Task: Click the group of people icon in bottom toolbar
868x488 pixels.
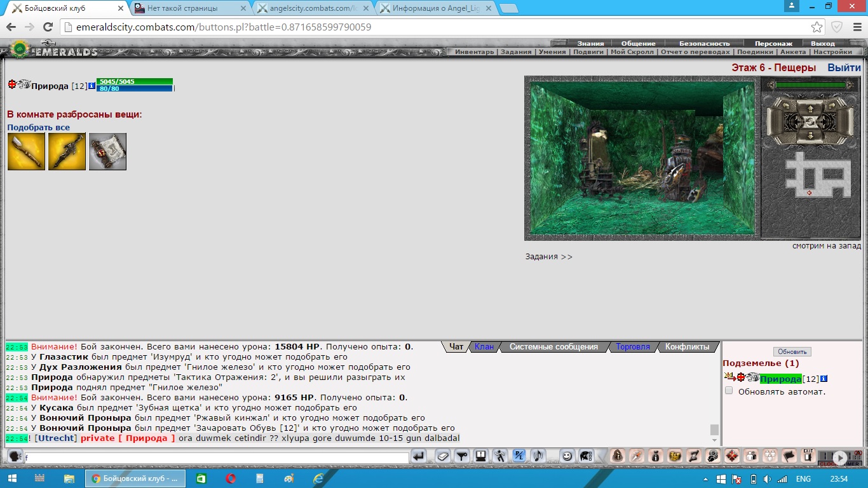Action: pos(770,456)
